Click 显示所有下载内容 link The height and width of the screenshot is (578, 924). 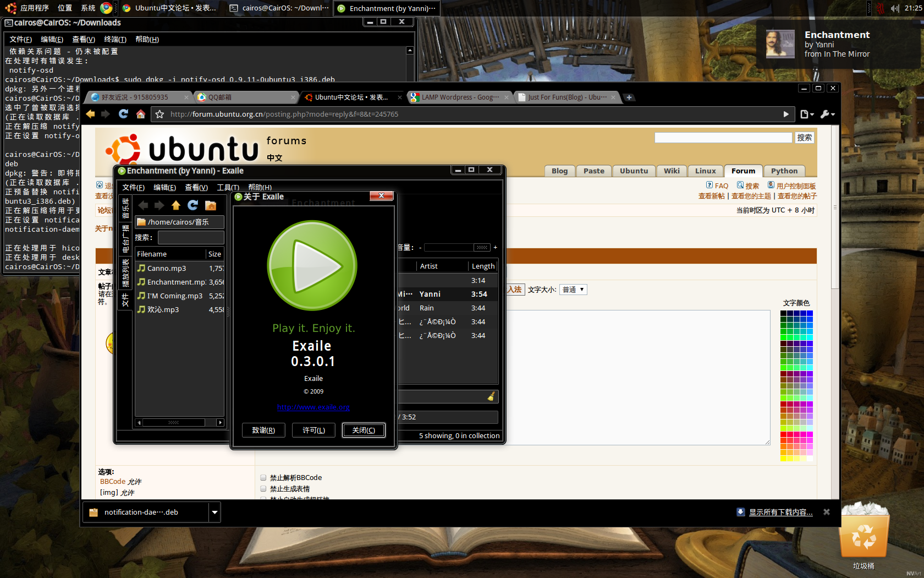pyautogui.click(x=780, y=512)
